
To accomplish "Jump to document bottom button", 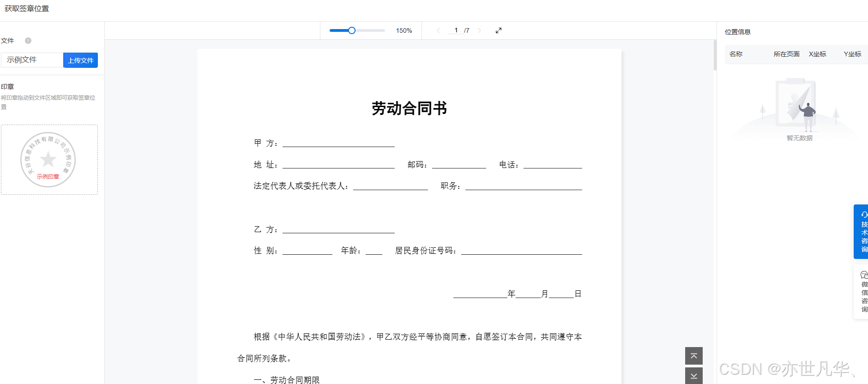I will pyautogui.click(x=694, y=376).
